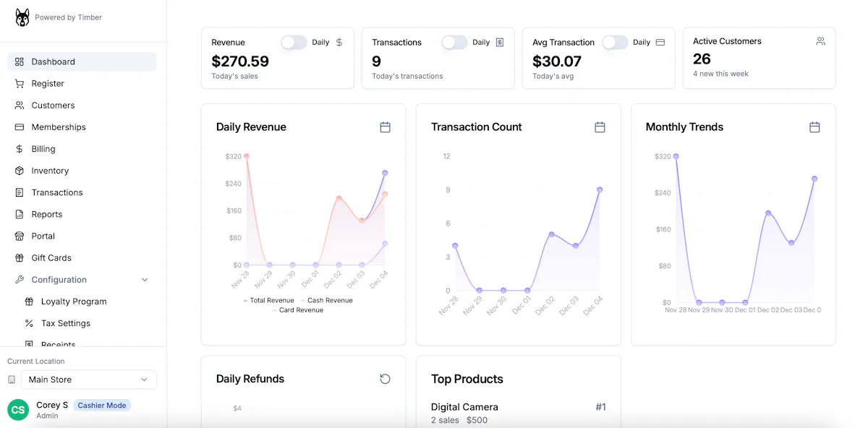Image resolution: width=868 pixels, height=428 pixels.
Task: Open the Dashboard menu item
Action: [x=82, y=61]
